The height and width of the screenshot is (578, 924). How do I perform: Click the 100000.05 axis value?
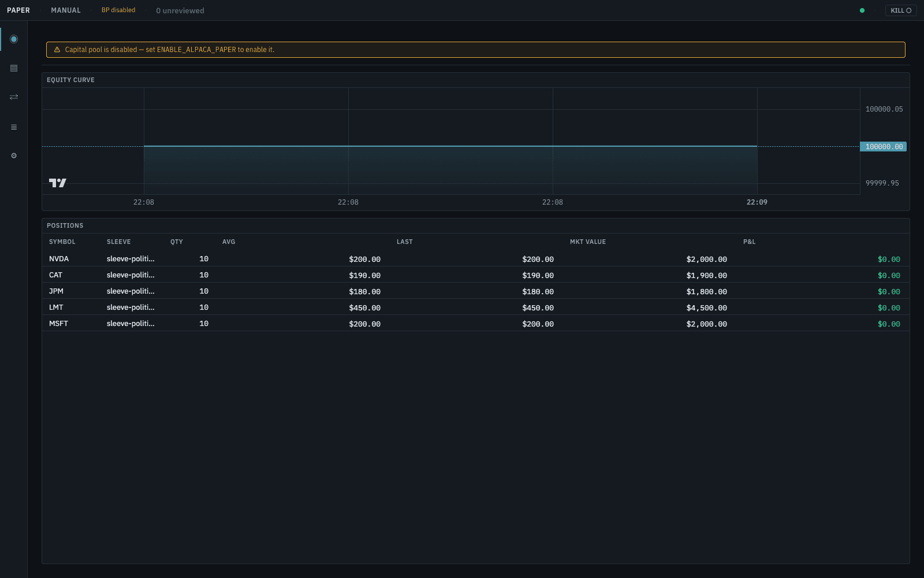pos(884,109)
